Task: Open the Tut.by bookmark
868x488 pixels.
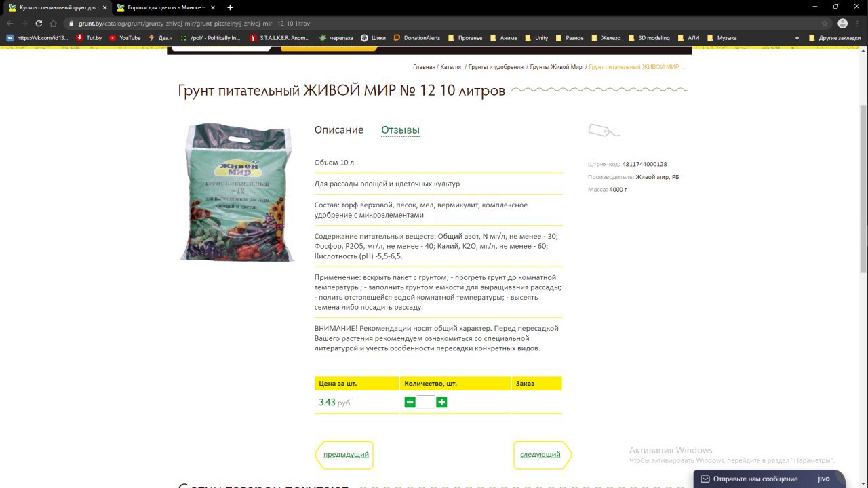Action: coord(89,38)
